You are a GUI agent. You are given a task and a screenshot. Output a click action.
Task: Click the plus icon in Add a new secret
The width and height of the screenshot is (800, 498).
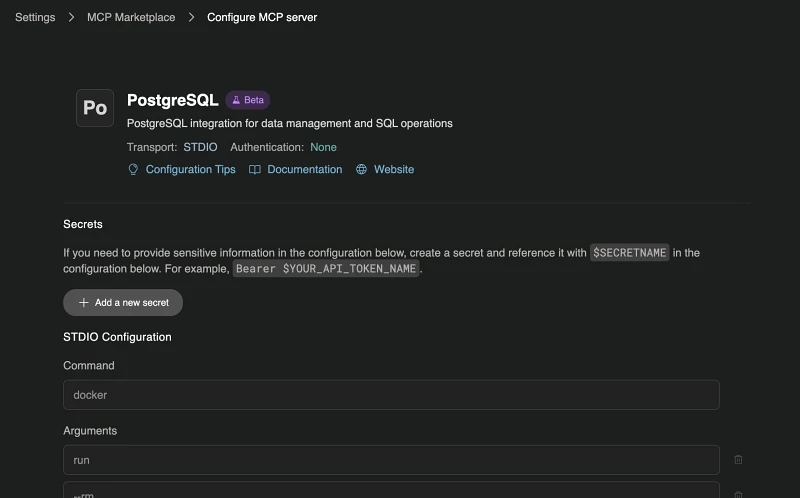(84, 303)
